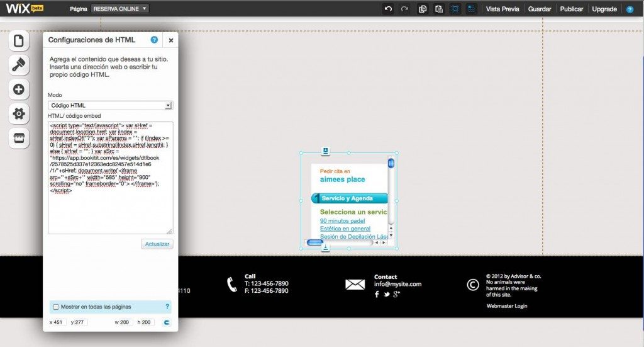Click widget vertical scrollbar thumb

click(391, 163)
